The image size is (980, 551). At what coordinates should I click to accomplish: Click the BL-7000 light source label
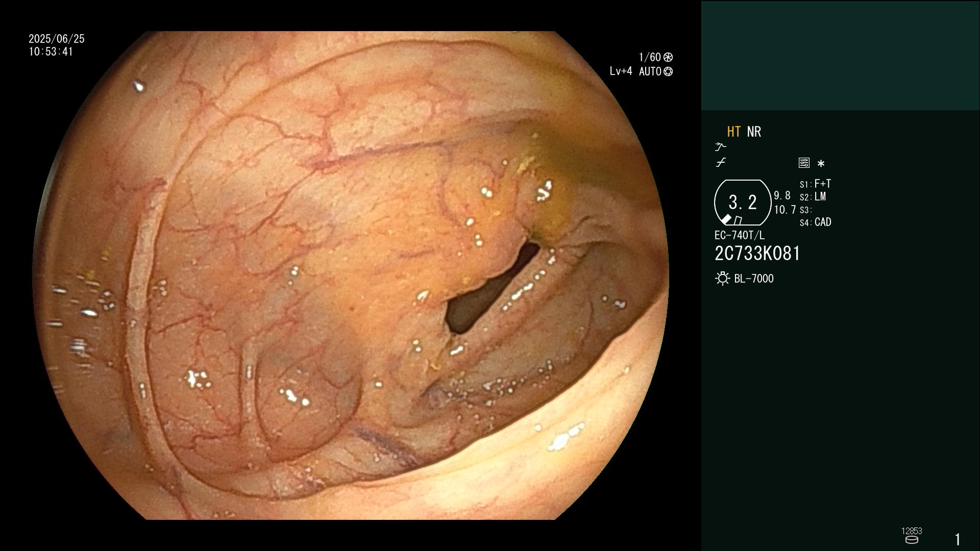point(754,279)
